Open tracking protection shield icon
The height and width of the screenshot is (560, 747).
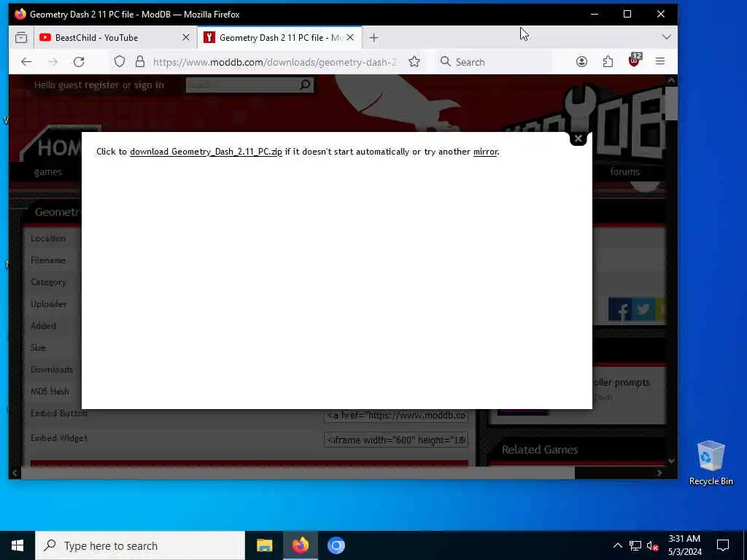[x=120, y=61]
